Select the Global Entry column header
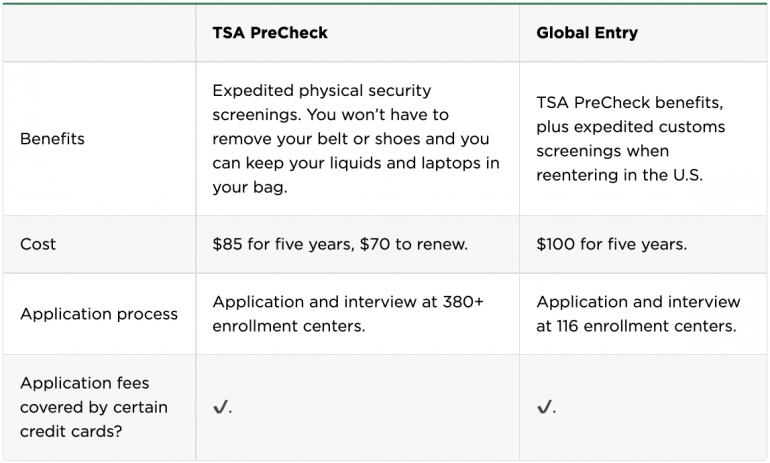 [587, 33]
